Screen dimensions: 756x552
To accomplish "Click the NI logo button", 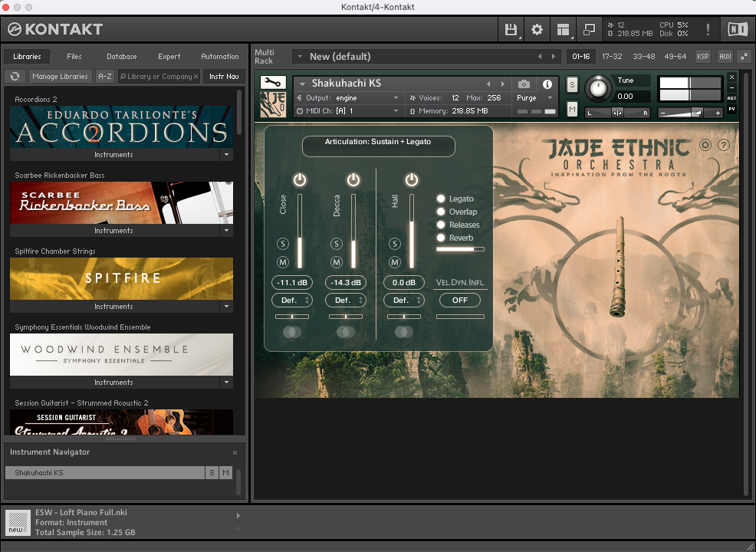I will [x=737, y=29].
